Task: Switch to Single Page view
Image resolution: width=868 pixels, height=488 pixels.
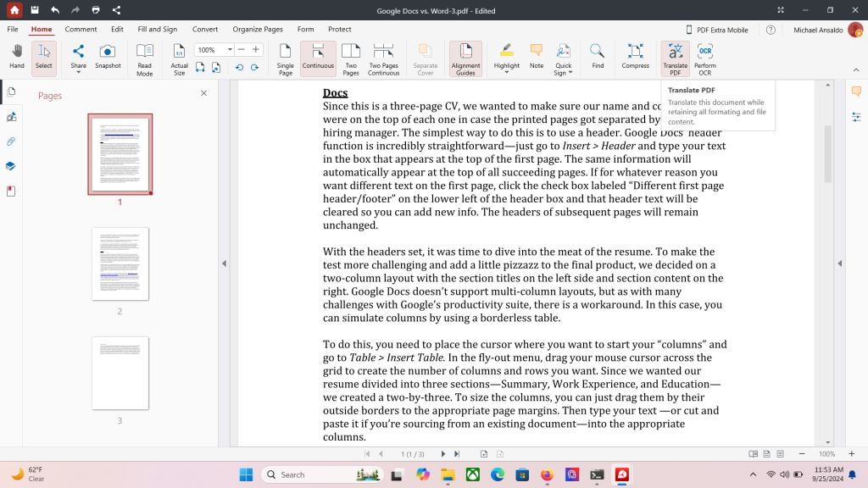Action: coord(285,59)
